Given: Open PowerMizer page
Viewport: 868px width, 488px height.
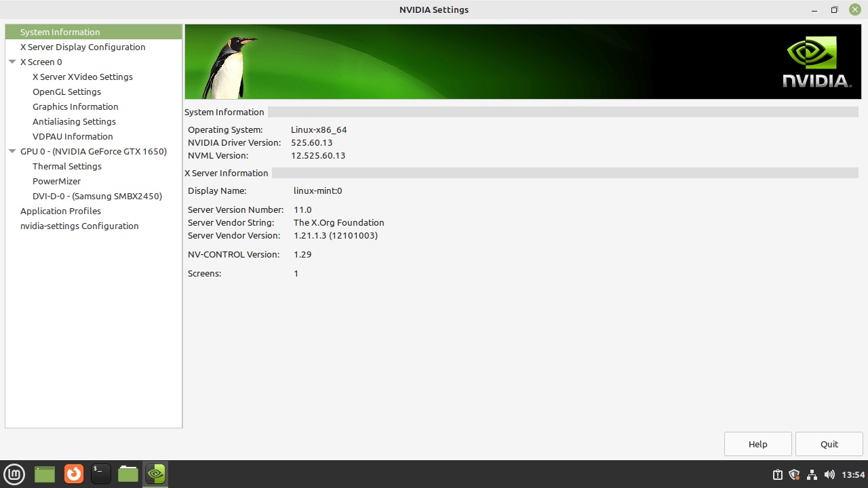Looking at the screenshot, I should [56, 181].
